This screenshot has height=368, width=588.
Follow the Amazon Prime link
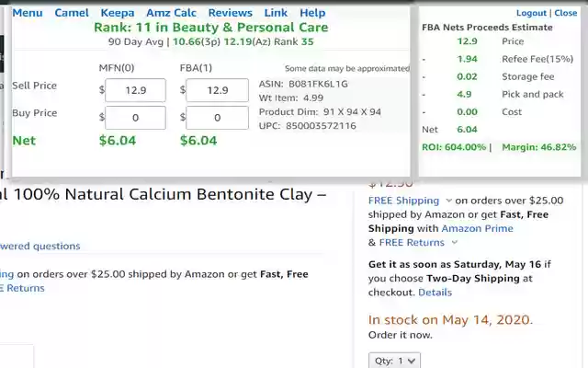(477, 228)
